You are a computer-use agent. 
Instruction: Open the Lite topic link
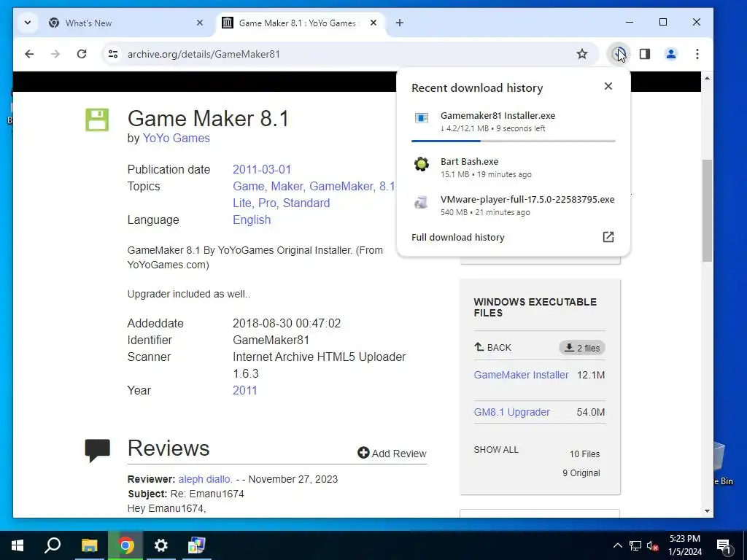pyautogui.click(x=242, y=203)
